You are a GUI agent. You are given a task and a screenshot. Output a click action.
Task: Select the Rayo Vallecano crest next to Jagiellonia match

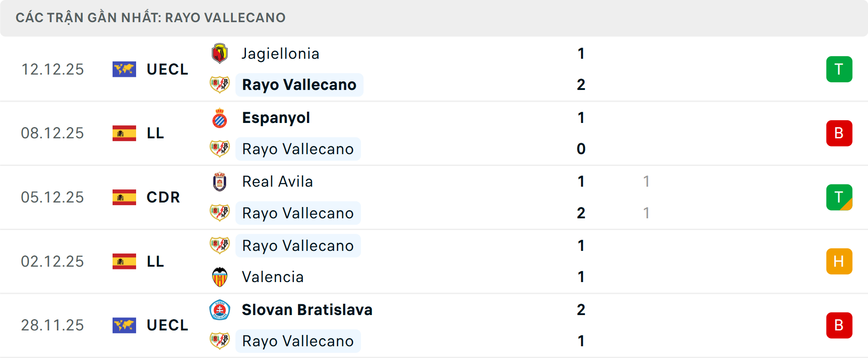220,84
